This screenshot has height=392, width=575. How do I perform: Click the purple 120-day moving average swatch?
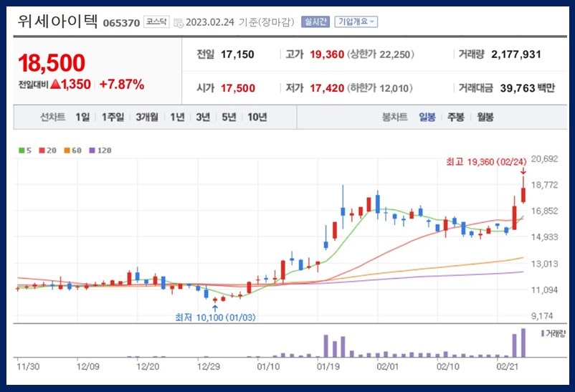pos(92,150)
